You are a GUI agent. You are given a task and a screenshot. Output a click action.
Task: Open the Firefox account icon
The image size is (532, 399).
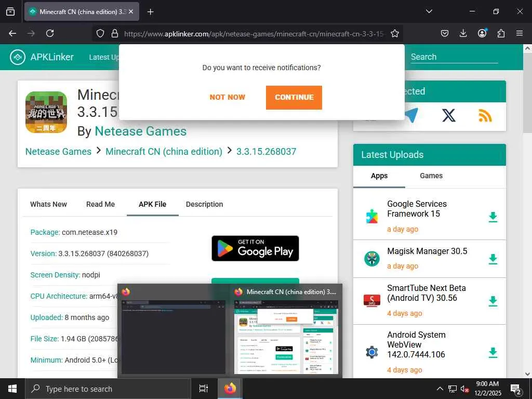point(482,33)
